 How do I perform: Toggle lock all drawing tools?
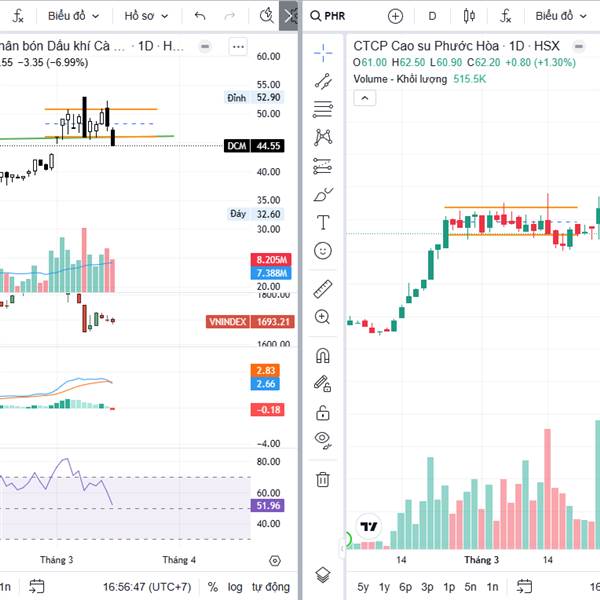point(323,412)
